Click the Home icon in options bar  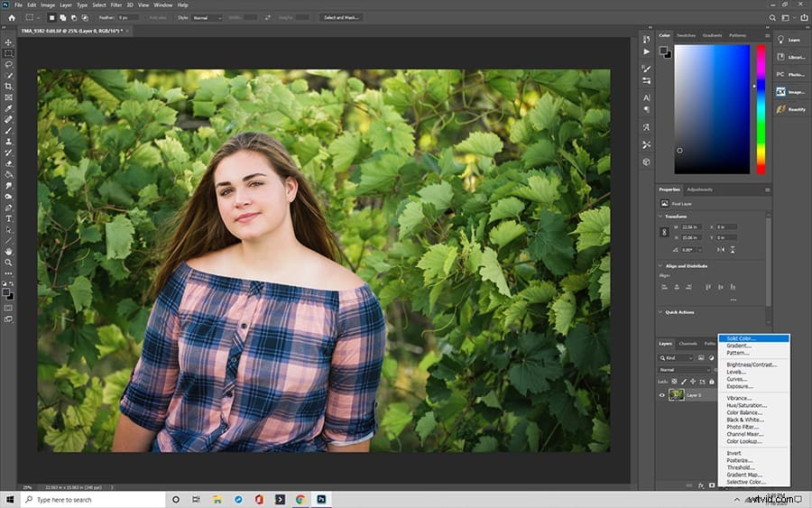click(12, 18)
